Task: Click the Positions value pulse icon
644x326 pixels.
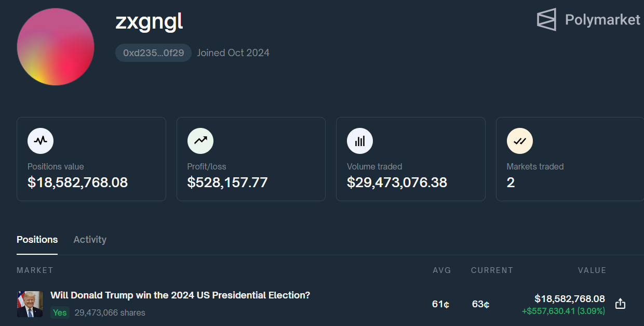Action: (x=41, y=141)
